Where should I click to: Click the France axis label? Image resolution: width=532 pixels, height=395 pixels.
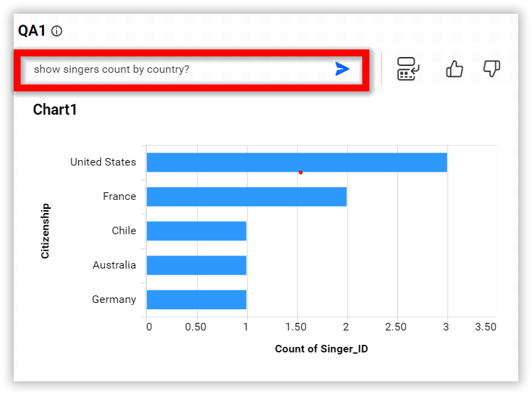pos(119,196)
